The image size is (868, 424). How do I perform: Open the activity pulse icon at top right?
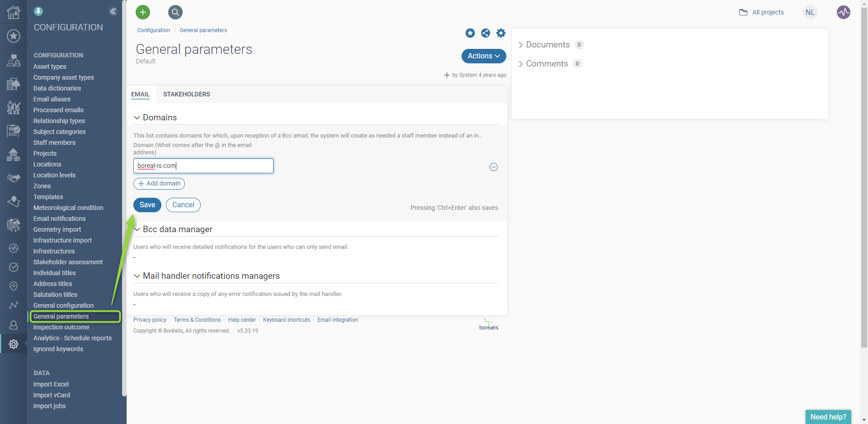[843, 12]
